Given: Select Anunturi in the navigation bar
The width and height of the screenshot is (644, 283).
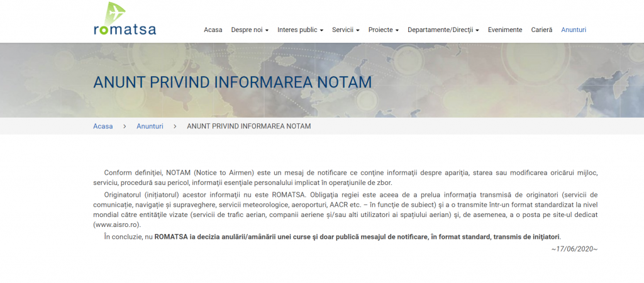Looking at the screenshot, I should pos(574,30).
